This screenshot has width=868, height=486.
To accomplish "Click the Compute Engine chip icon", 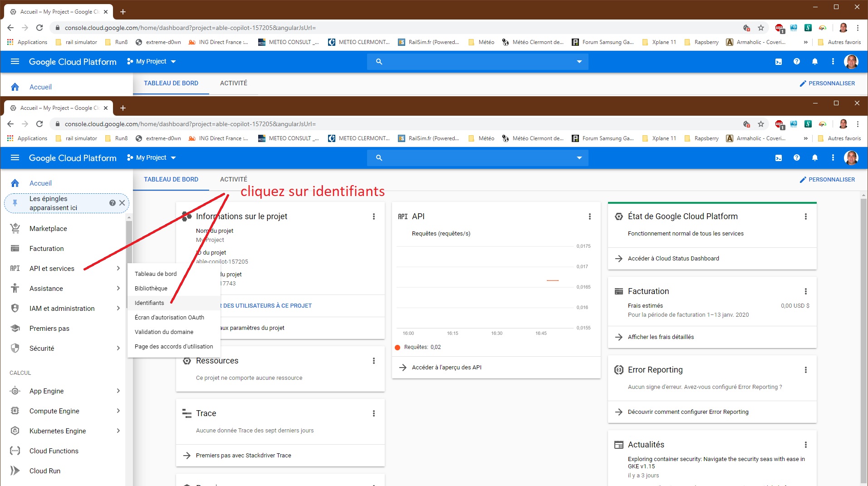I will 15,411.
